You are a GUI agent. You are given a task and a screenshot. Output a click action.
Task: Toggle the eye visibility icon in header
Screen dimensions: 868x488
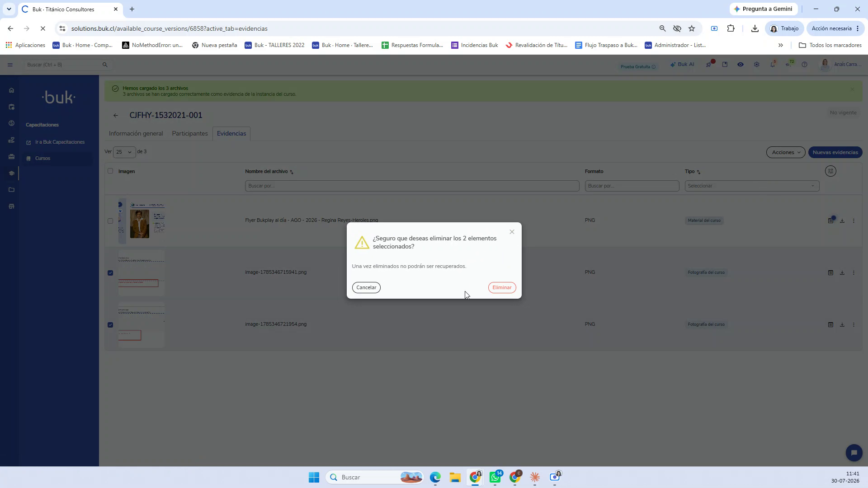pyautogui.click(x=741, y=65)
